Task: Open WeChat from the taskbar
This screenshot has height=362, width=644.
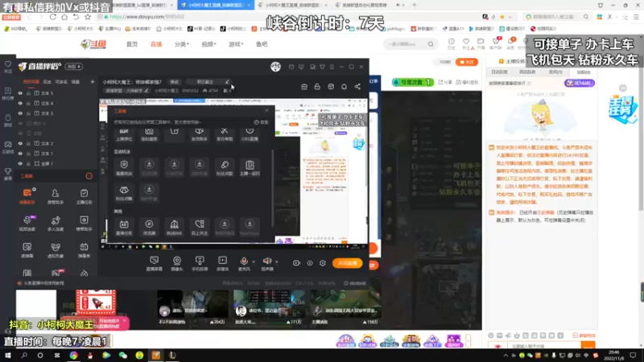Action: point(123,355)
